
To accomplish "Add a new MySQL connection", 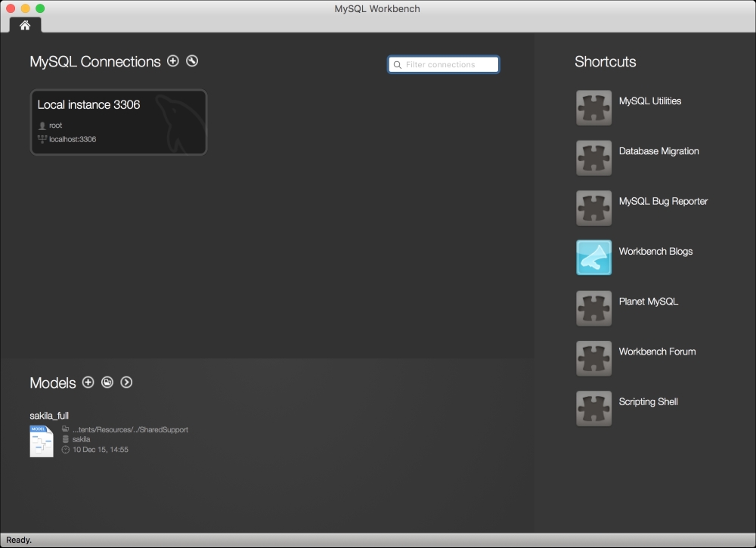I will 172,60.
